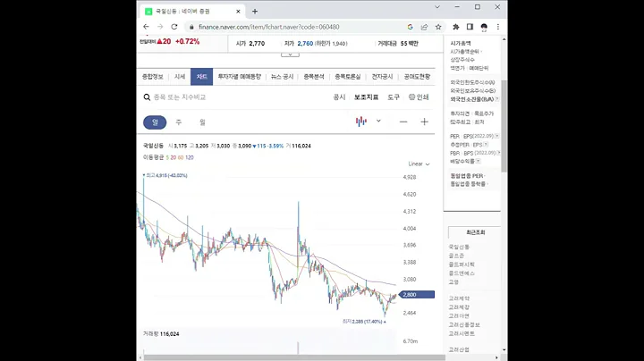
Task: Open the Chrome extensions puzzle icon
Action: coord(456,27)
